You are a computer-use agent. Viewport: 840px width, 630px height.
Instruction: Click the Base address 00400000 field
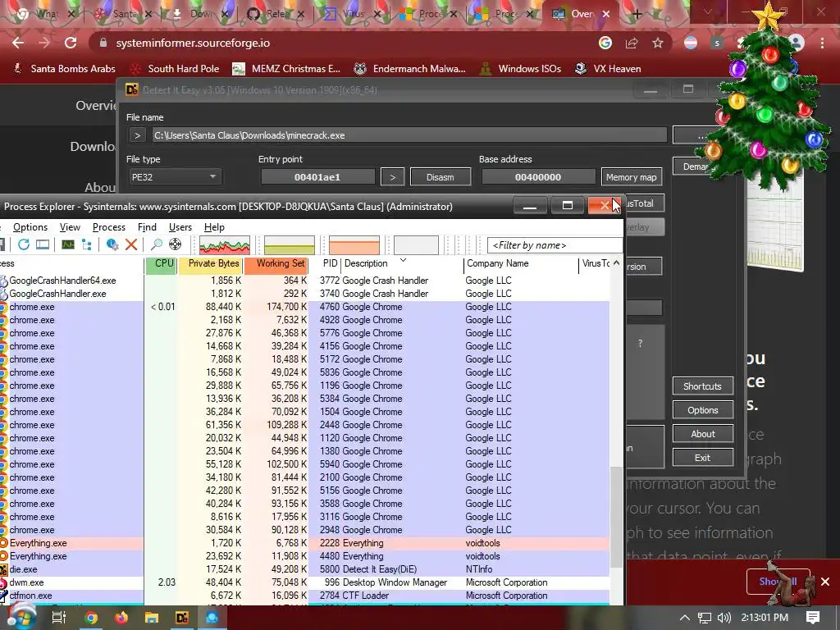pos(538,177)
